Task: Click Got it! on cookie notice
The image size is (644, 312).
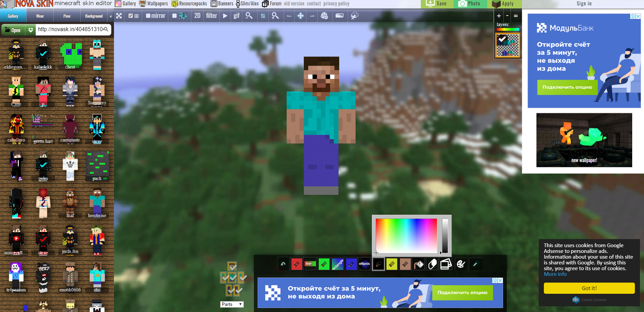Action: click(589, 288)
